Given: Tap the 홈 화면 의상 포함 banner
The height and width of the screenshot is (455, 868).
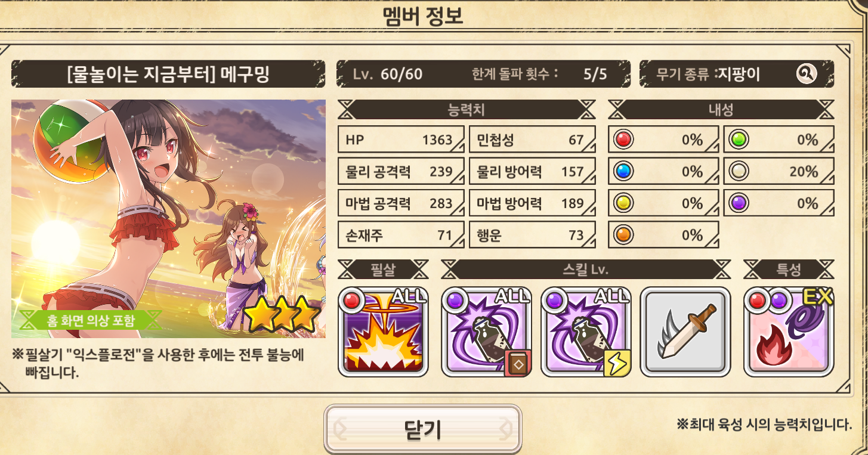Looking at the screenshot, I should [x=91, y=321].
